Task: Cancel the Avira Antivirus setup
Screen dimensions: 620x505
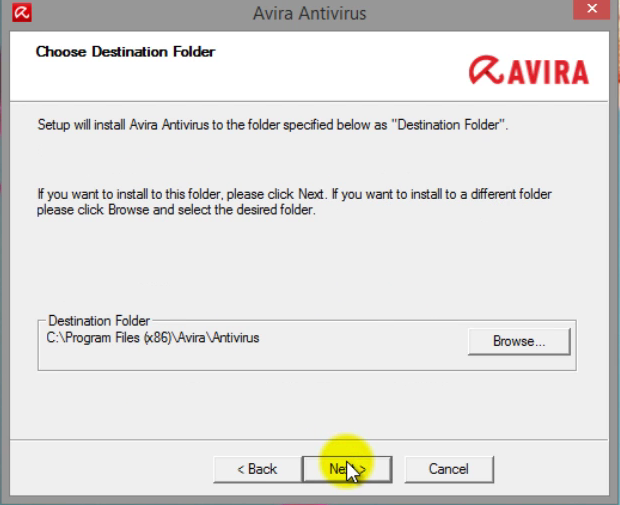Action: [449, 469]
